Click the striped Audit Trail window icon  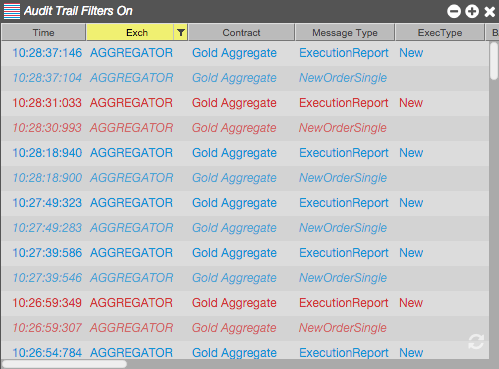tap(12, 11)
